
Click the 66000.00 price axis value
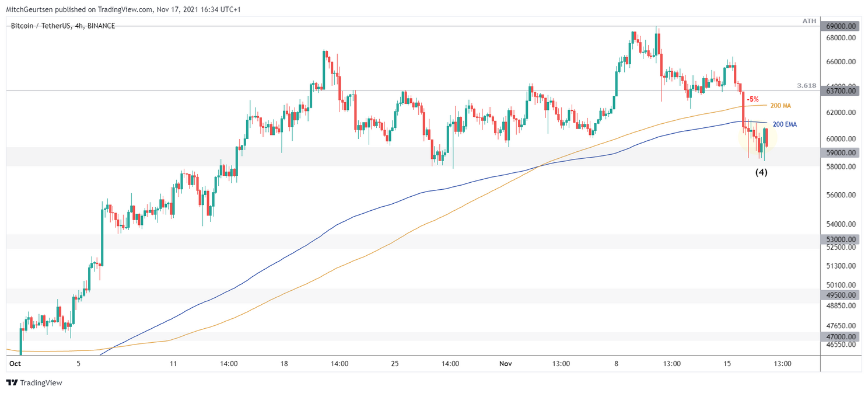841,62
